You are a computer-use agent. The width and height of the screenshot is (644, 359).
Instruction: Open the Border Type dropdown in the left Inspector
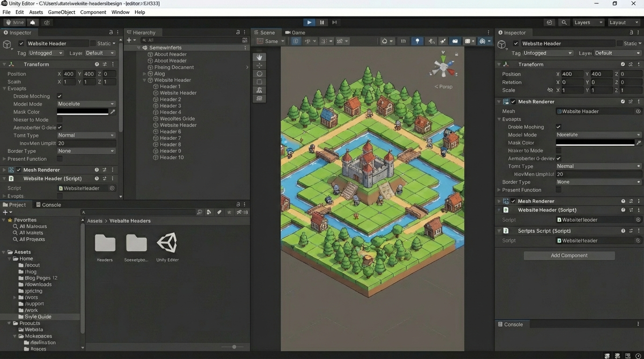pyautogui.click(x=86, y=151)
